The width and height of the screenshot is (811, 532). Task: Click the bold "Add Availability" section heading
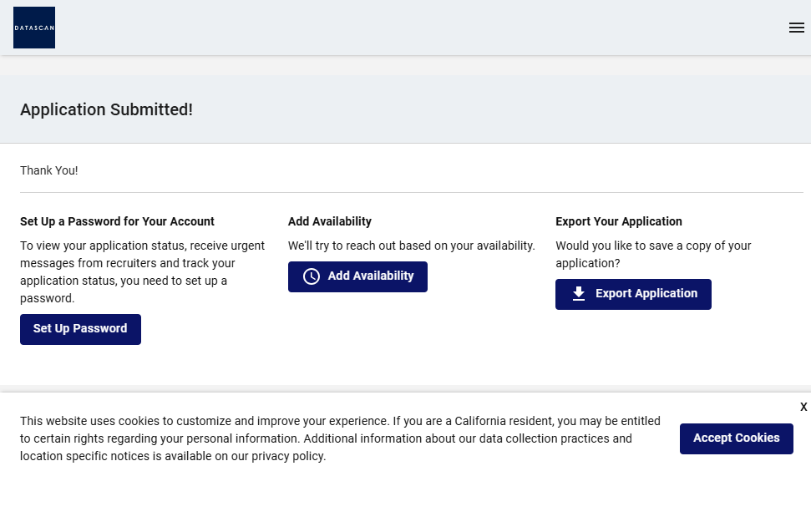pyautogui.click(x=329, y=221)
